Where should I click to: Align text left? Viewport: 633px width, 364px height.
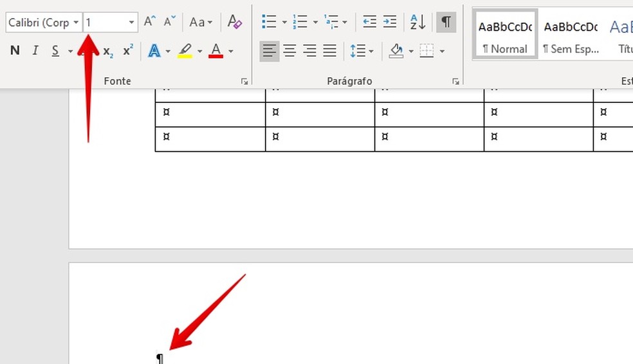click(x=270, y=51)
